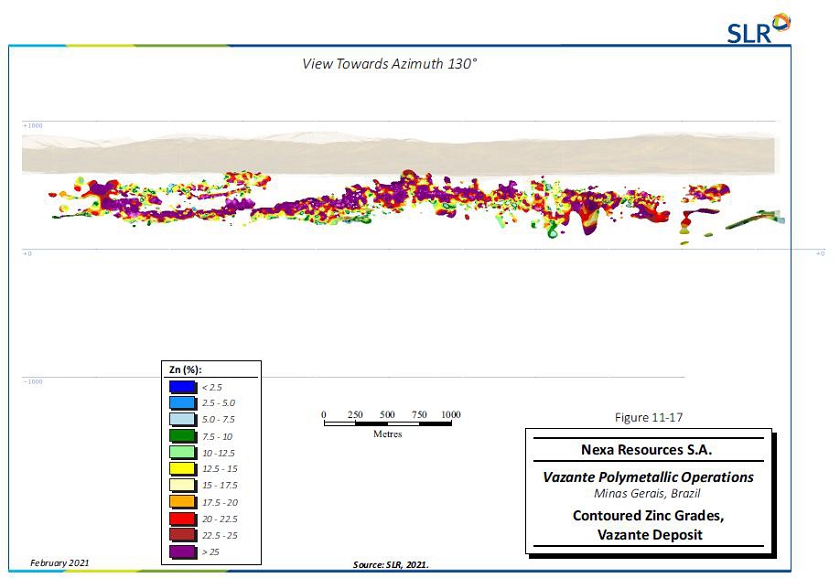
Task: Select the dark red '22.5 - 25' swatch
Action: pos(182,535)
